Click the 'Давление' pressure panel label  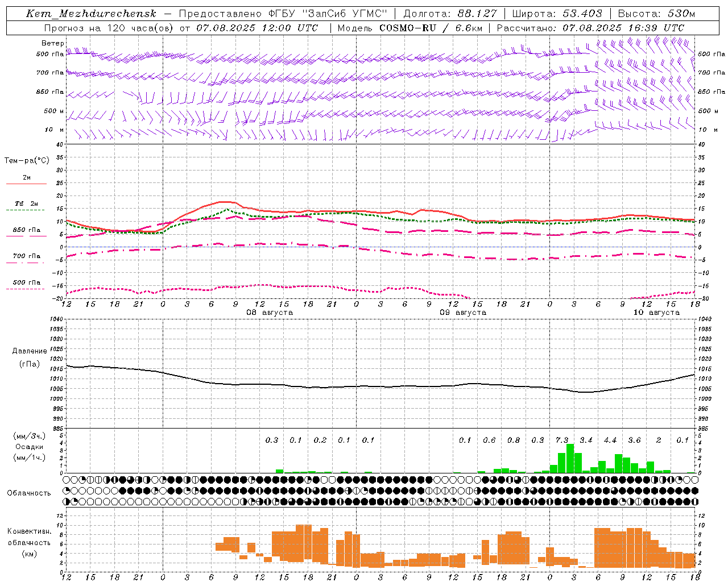(28, 351)
